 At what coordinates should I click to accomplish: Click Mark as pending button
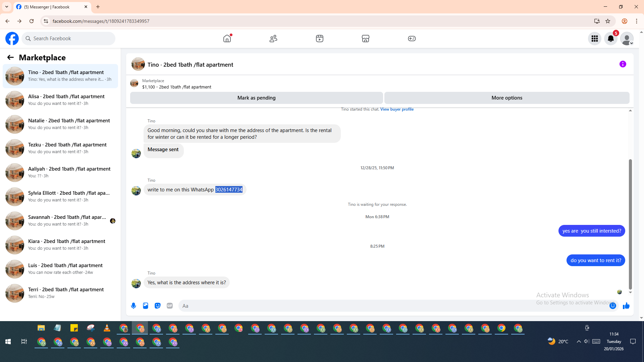click(257, 98)
